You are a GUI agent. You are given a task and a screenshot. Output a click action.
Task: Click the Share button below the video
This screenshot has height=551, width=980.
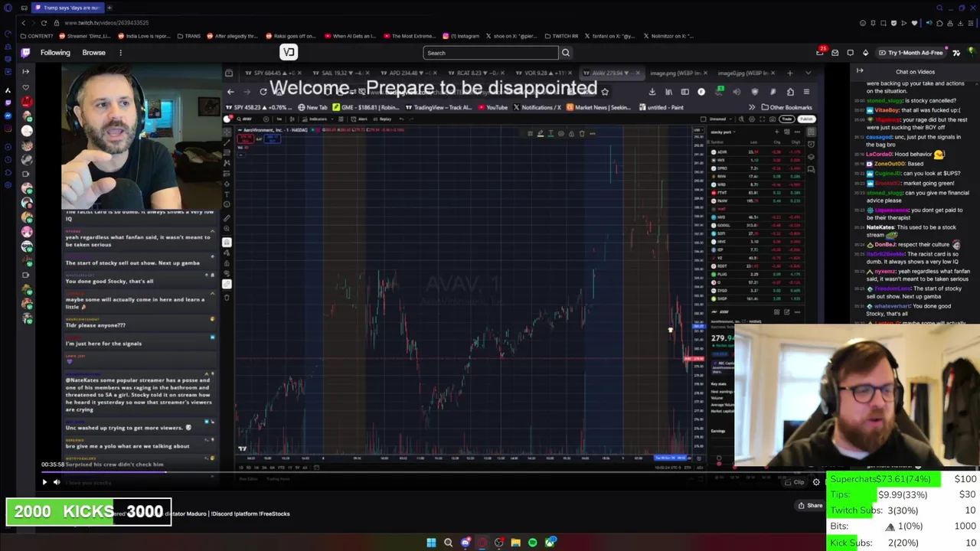click(x=810, y=505)
